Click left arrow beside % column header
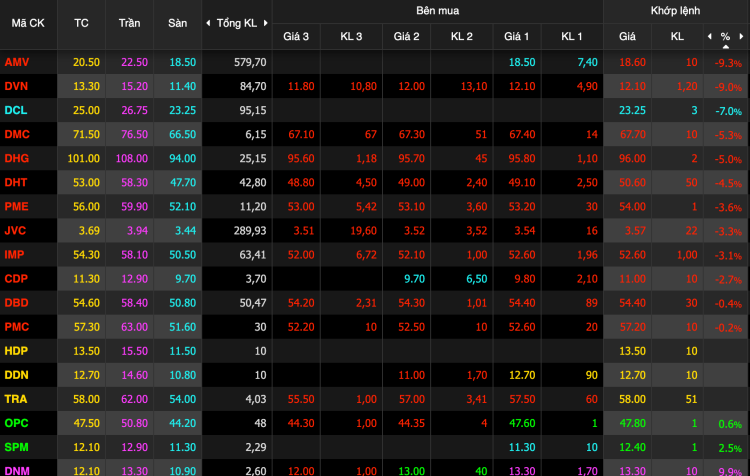The height and width of the screenshot is (476, 750). (709, 36)
